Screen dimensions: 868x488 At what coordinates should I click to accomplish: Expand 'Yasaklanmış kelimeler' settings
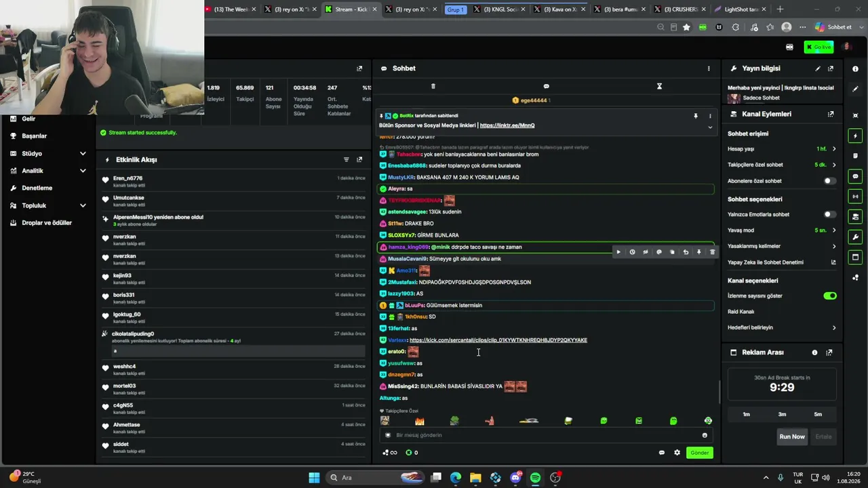pos(781,246)
